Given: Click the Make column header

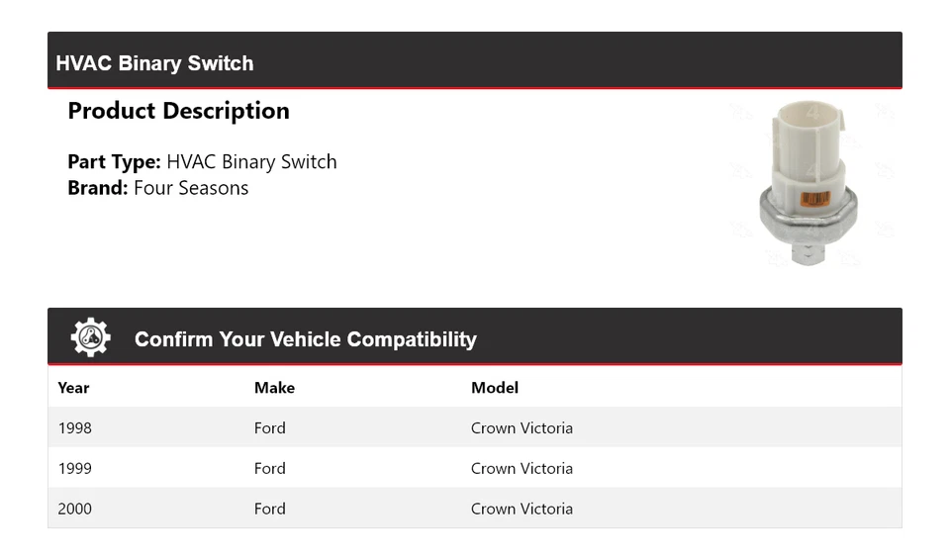Looking at the screenshot, I should [x=274, y=388].
